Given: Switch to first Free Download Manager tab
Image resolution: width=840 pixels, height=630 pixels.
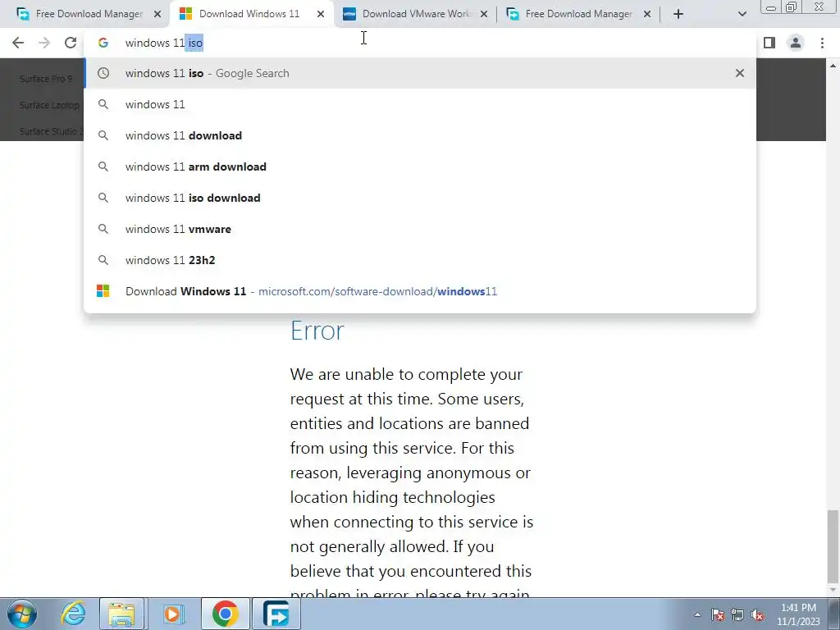Looking at the screenshot, I should [89, 14].
